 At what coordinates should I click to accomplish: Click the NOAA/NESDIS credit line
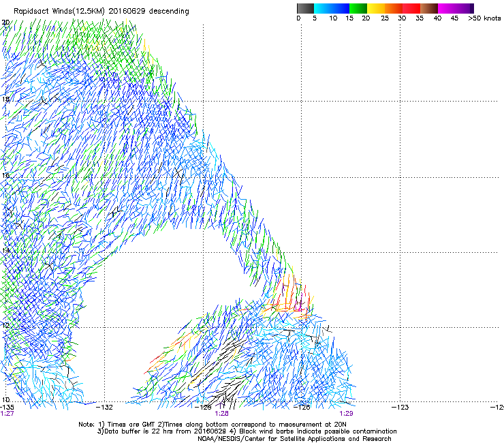(x=294, y=439)
